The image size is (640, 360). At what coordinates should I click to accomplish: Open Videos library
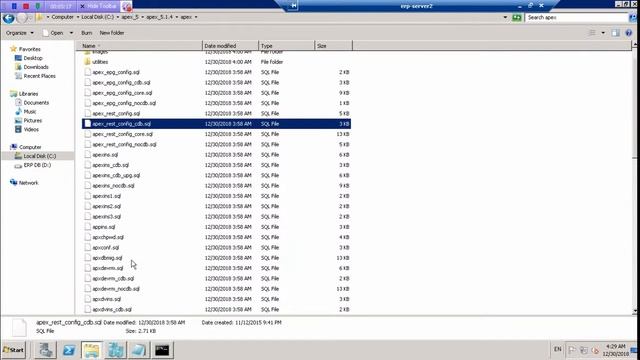pos(31,130)
